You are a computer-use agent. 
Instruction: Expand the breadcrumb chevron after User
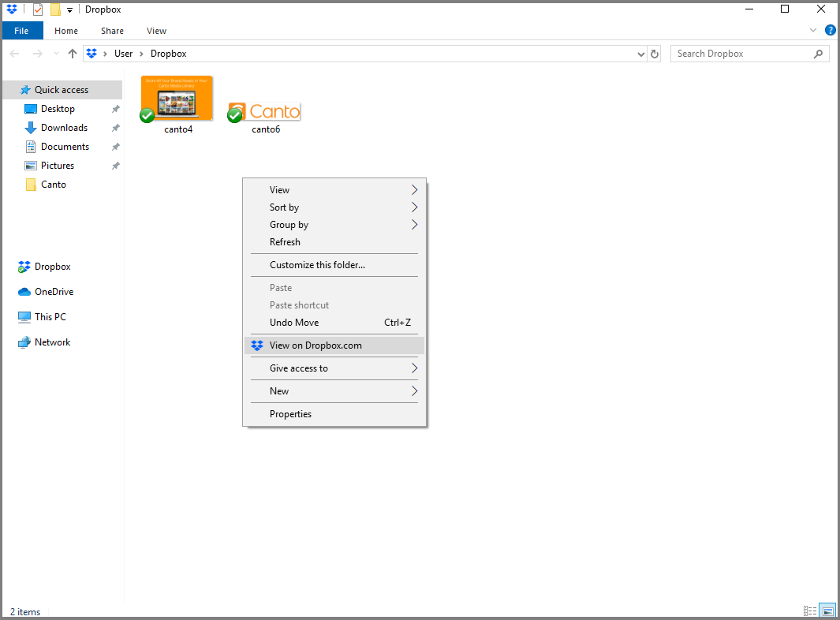[x=141, y=54]
